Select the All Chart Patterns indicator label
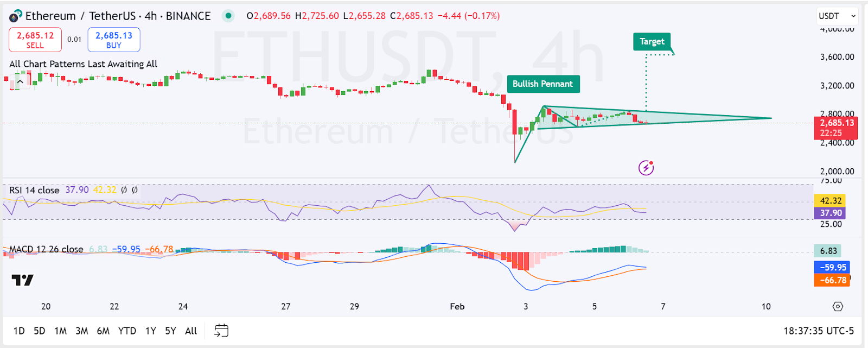This screenshot has width=868, height=348. click(x=83, y=64)
